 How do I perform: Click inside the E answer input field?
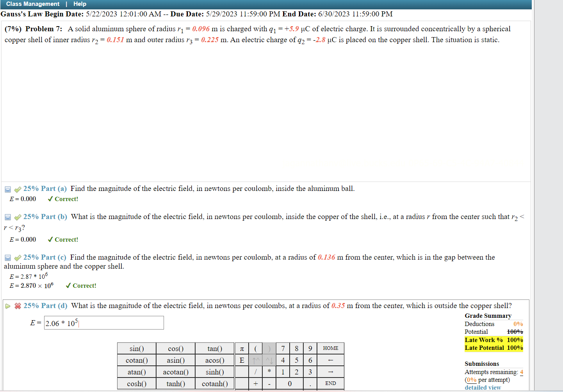103,323
